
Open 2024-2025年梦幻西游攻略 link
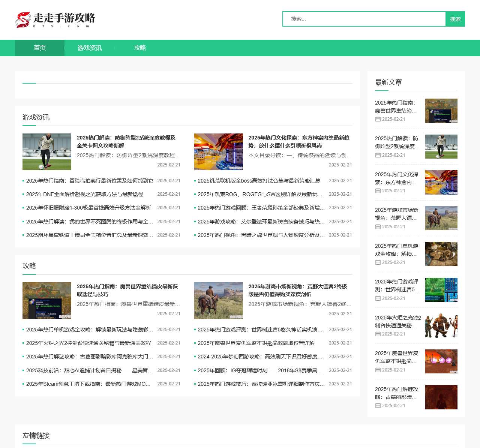pyautogui.click(x=260, y=357)
